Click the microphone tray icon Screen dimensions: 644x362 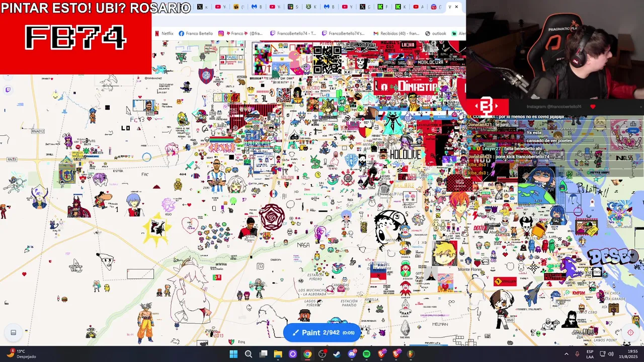click(x=577, y=354)
